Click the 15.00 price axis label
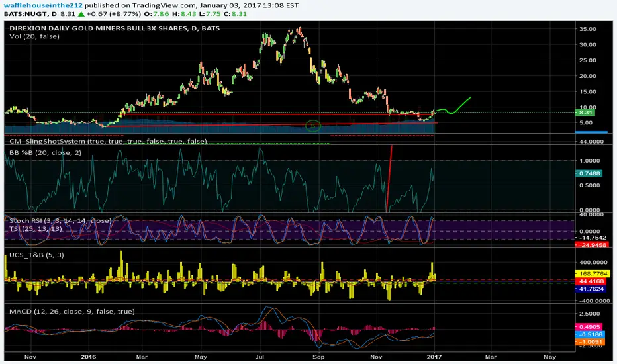 point(587,92)
